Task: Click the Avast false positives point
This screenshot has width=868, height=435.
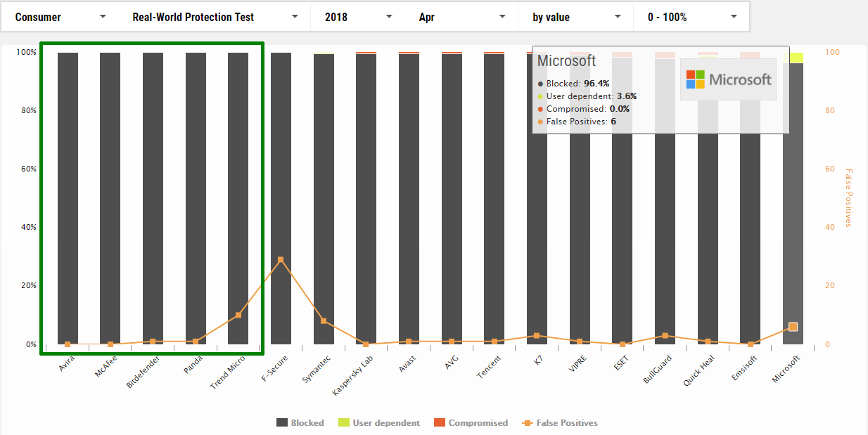Action: coord(409,342)
